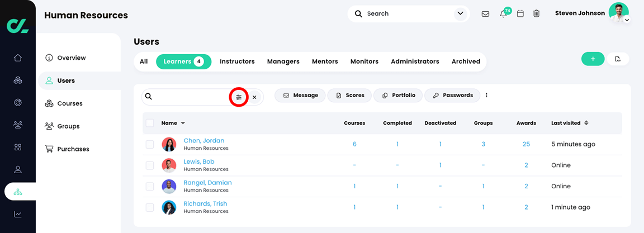Switch to the All users tab
644x233 pixels.
click(144, 61)
